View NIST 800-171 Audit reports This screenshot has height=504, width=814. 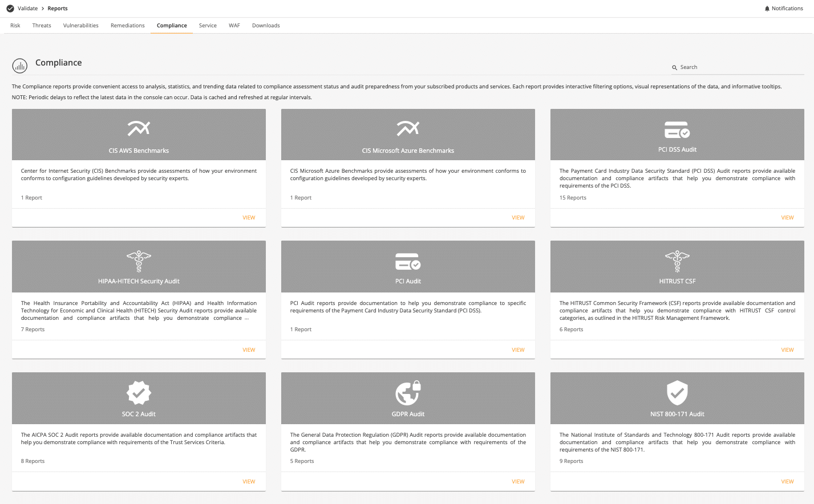[x=787, y=482]
